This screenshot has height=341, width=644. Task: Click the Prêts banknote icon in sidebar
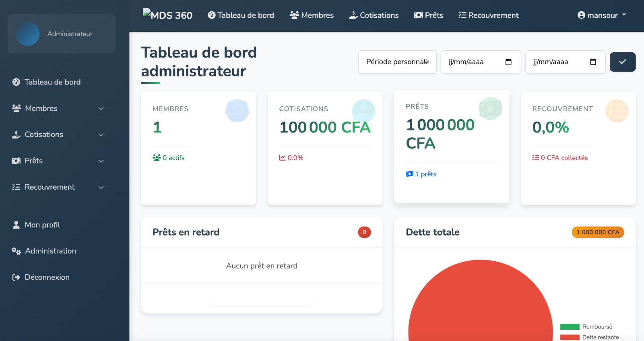(16, 161)
